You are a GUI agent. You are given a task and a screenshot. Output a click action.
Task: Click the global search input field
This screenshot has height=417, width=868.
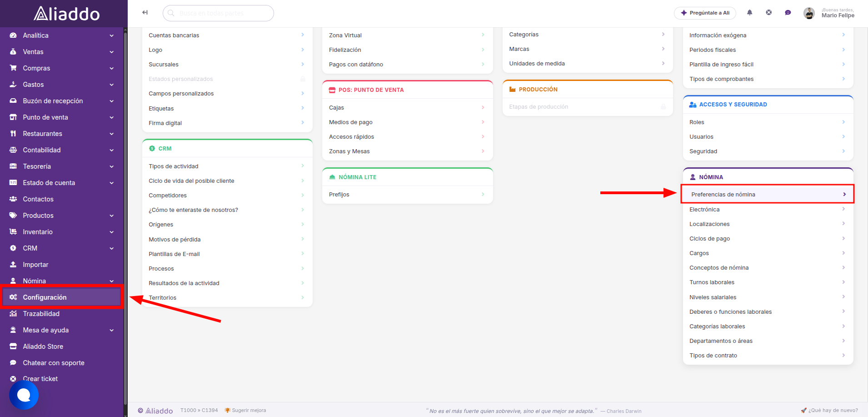(x=218, y=13)
